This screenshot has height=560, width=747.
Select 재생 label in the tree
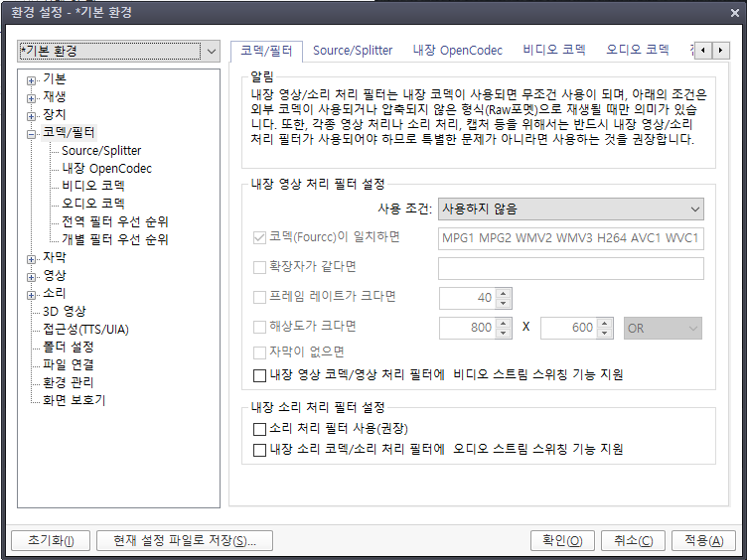55,96
